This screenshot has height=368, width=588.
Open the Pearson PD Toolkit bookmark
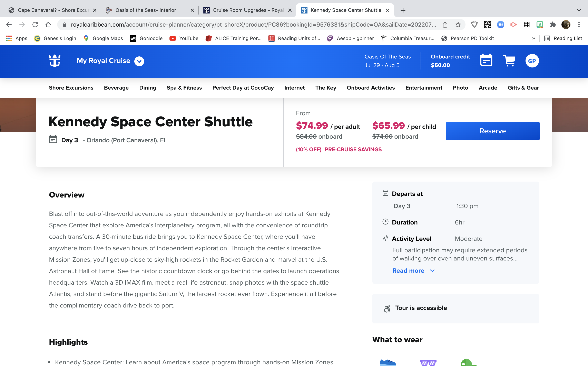tap(468, 38)
